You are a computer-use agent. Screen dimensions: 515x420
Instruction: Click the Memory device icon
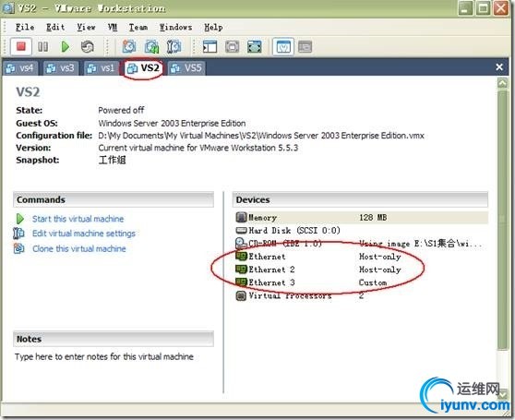[241, 217]
